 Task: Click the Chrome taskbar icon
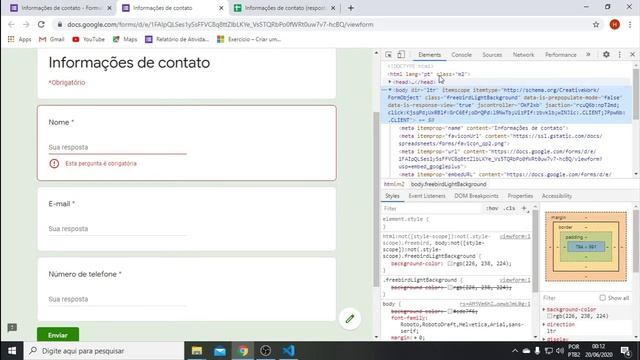pyautogui.click(x=243, y=351)
